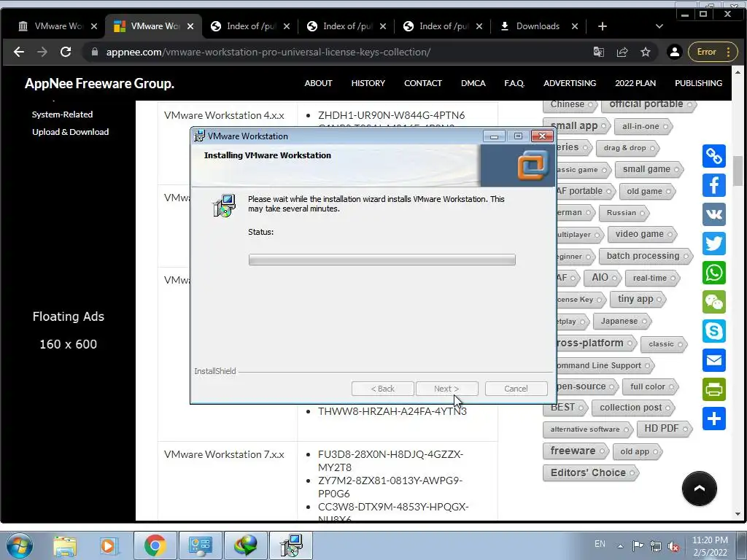
Task: Switch to the Downloads tab
Action: (538, 26)
